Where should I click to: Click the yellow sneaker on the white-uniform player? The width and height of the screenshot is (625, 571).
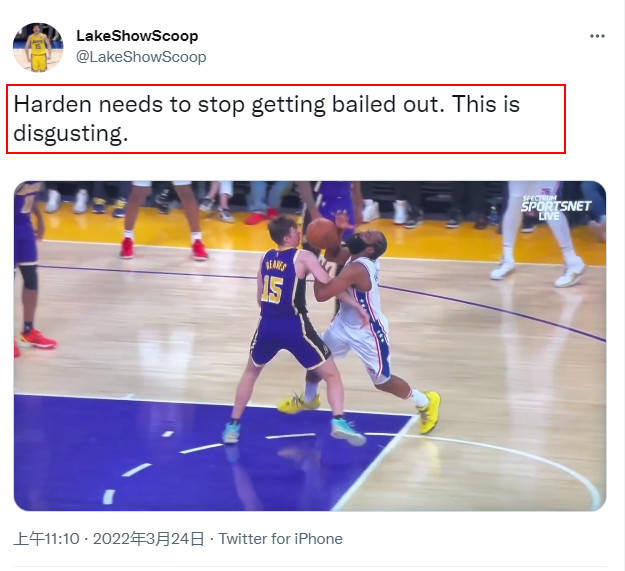tap(429, 412)
